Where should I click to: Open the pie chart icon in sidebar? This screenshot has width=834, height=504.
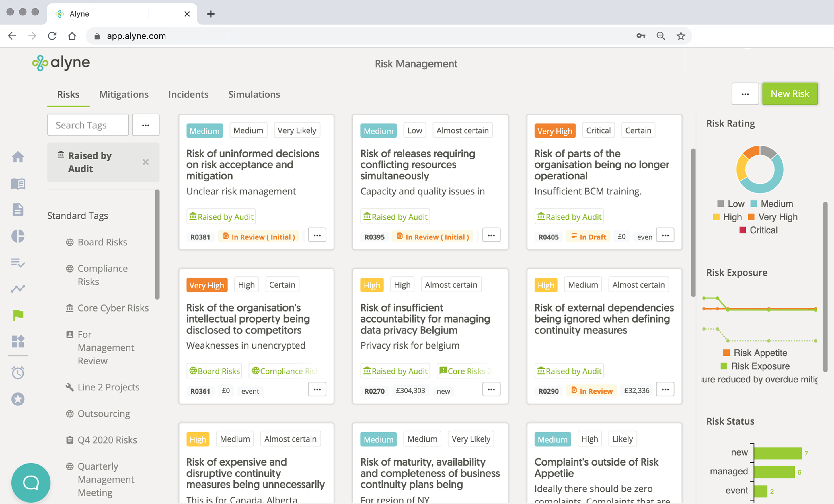click(18, 236)
